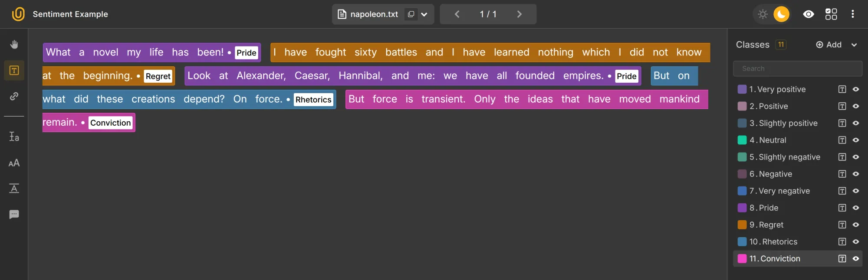Go to next file arrow
Viewport: 868px width, 280px height.
[x=519, y=14]
